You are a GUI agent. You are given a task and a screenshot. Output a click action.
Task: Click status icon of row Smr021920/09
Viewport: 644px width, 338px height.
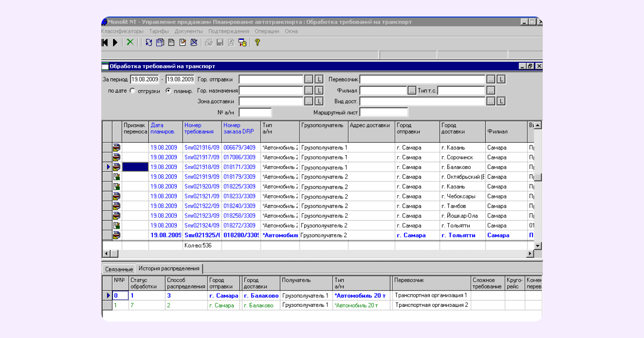click(x=117, y=186)
